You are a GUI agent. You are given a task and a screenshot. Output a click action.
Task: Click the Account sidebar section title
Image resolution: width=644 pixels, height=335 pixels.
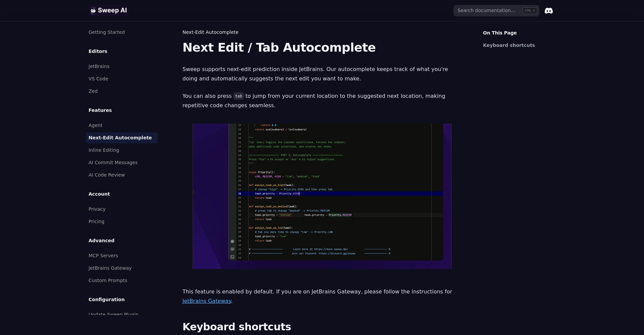point(99,194)
